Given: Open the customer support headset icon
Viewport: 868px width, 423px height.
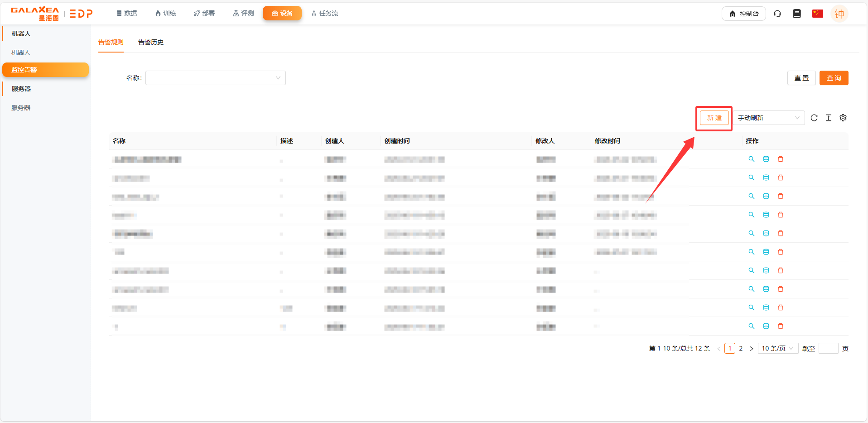Looking at the screenshot, I should click(x=777, y=14).
